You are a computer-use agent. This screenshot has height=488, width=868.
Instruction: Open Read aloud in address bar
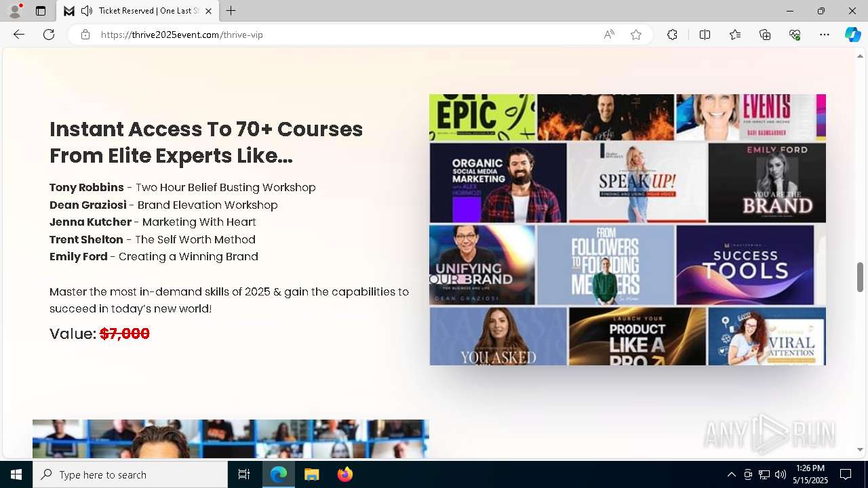pyautogui.click(x=609, y=35)
